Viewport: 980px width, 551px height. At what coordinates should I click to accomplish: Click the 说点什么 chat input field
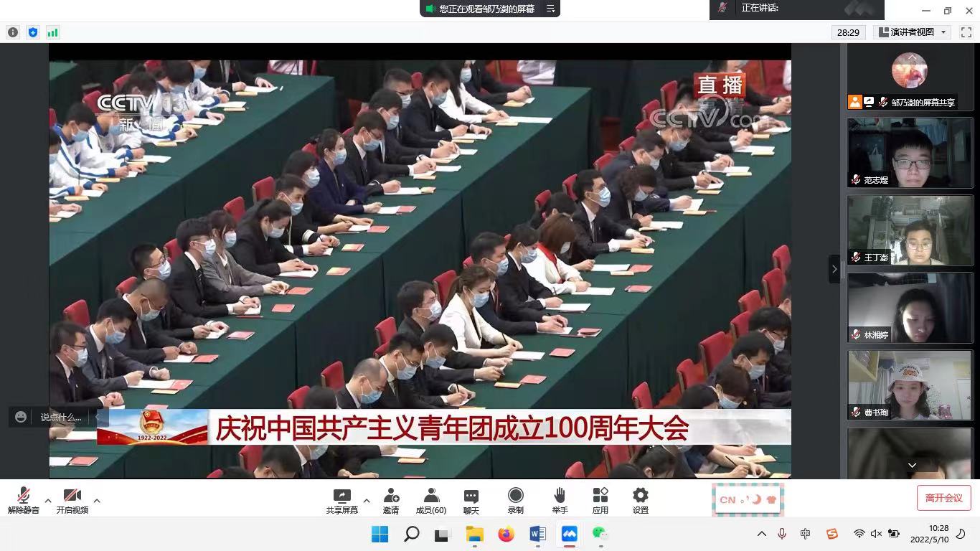coord(60,417)
